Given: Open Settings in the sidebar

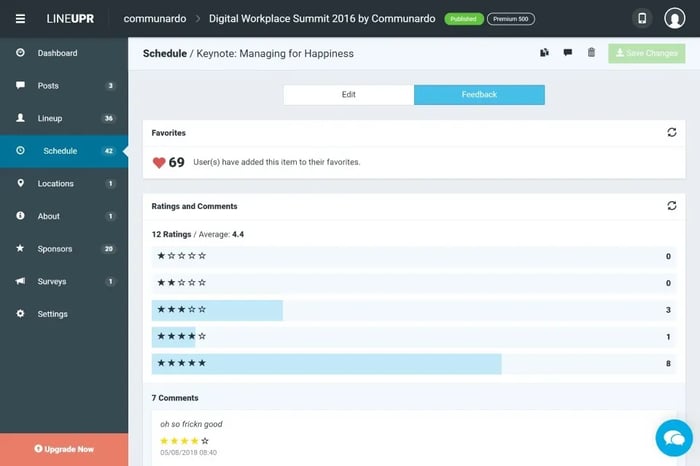Looking at the screenshot, I should [64, 314].
